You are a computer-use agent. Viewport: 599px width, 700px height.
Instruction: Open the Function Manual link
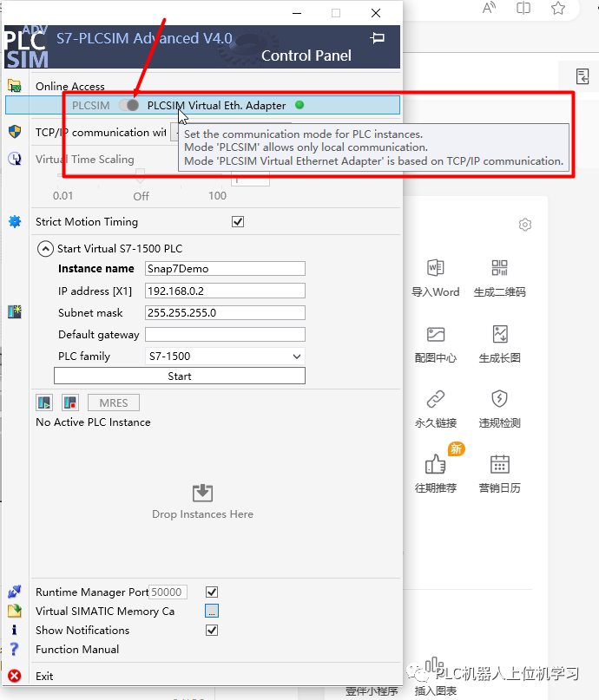pos(77,649)
